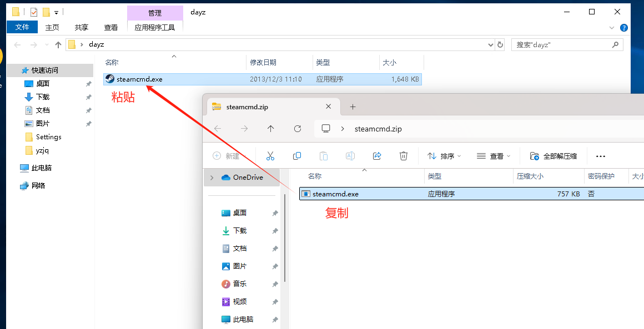
Task: Click the Copy icon in steamcmd.zip toolbar
Action: pyautogui.click(x=297, y=156)
